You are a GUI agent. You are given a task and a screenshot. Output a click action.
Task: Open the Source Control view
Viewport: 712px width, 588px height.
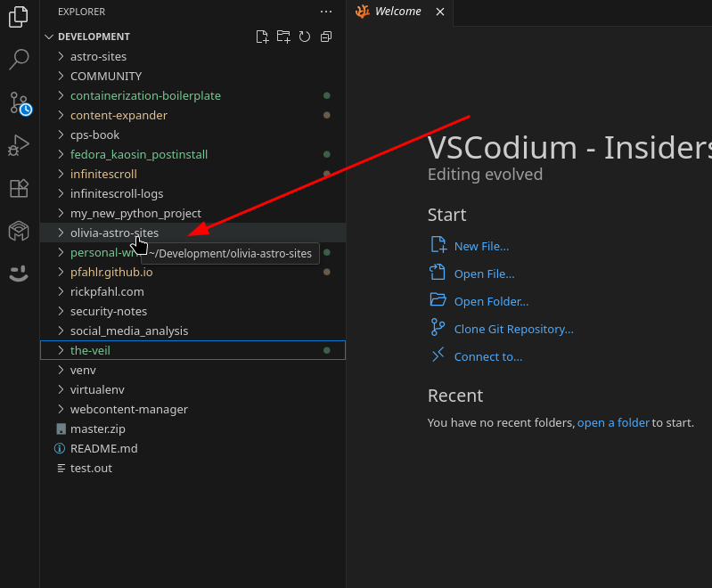(x=20, y=103)
